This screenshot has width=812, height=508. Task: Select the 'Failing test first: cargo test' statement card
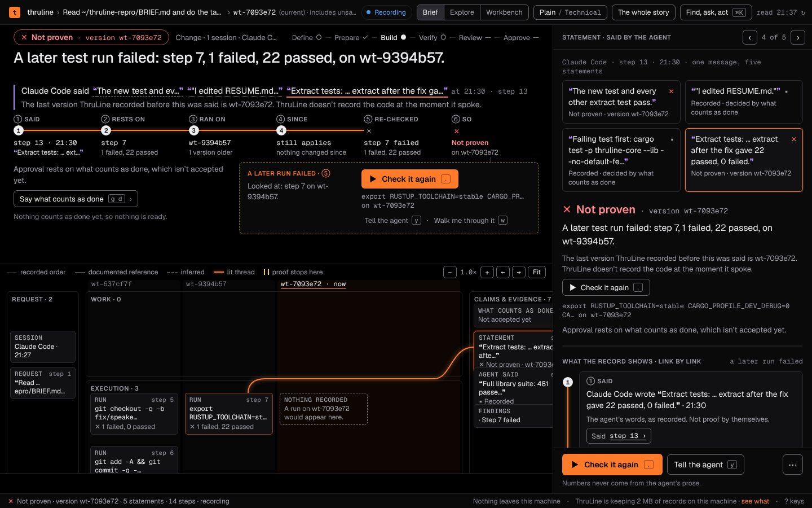pos(621,160)
